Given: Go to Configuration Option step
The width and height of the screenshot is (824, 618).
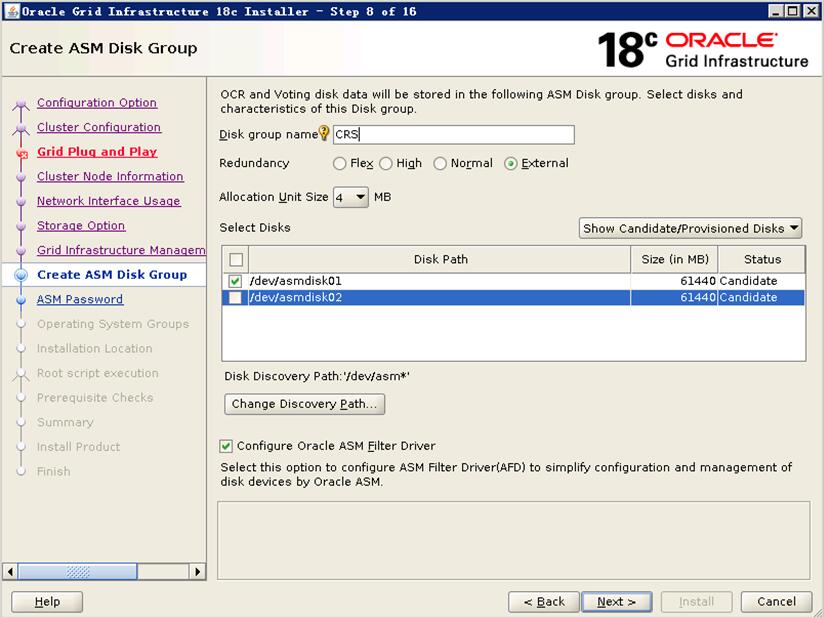Looking at the screenshot, I should (97, 102).
